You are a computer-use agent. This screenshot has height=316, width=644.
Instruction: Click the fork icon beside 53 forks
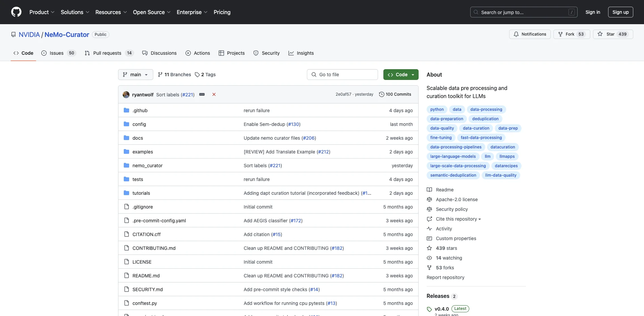[x=429, y=268]
